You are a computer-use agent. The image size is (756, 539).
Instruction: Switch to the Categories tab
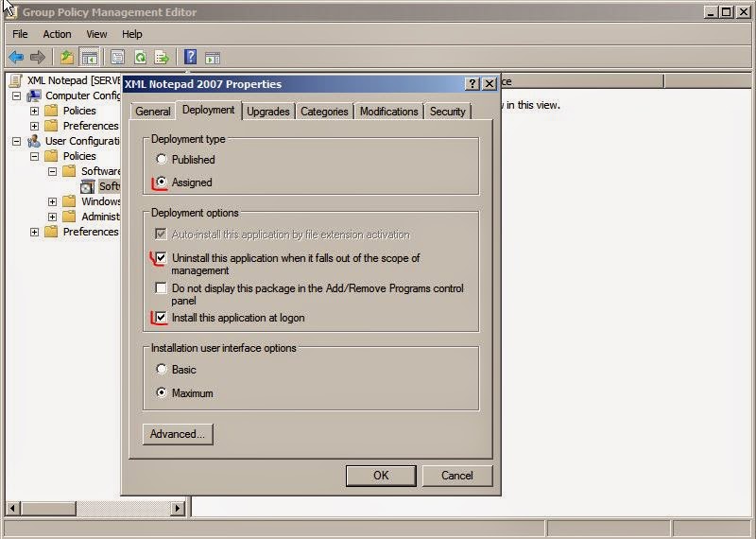pyautogui.click(x=324, y=111)
